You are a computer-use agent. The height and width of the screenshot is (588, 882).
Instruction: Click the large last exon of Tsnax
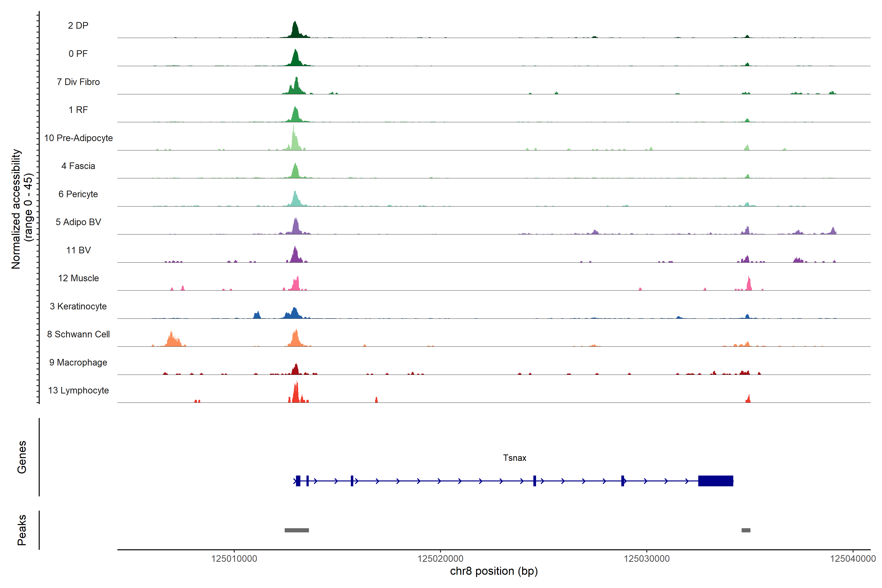pos(715,481)
